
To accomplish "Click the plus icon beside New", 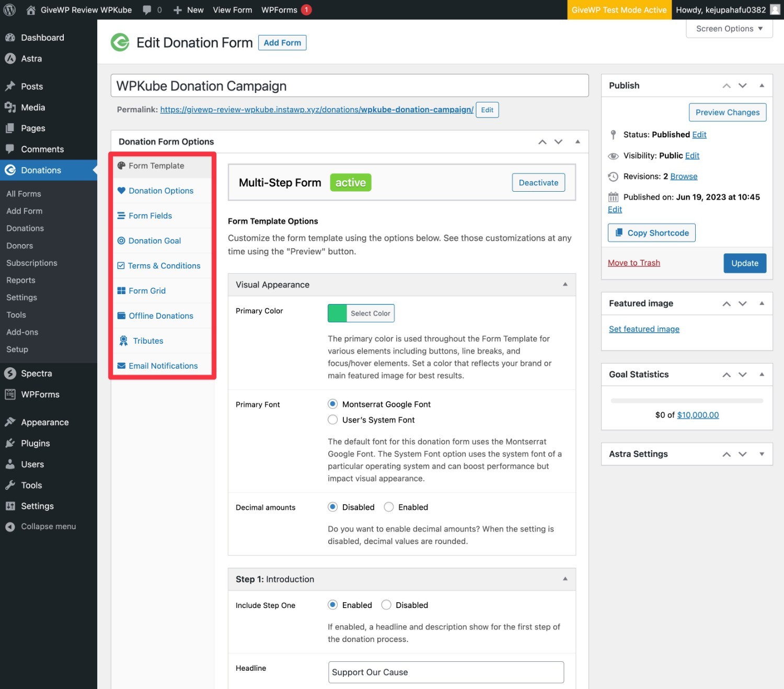I will tap(178, 10).
